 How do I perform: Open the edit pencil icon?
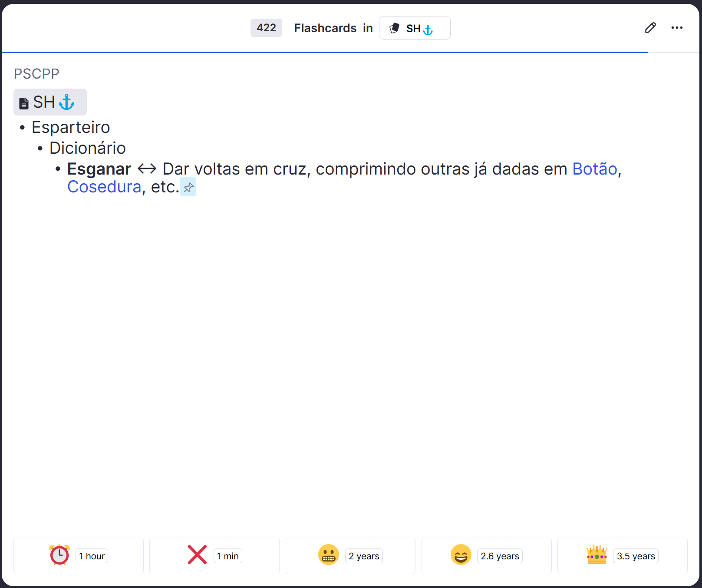[650, 28]
